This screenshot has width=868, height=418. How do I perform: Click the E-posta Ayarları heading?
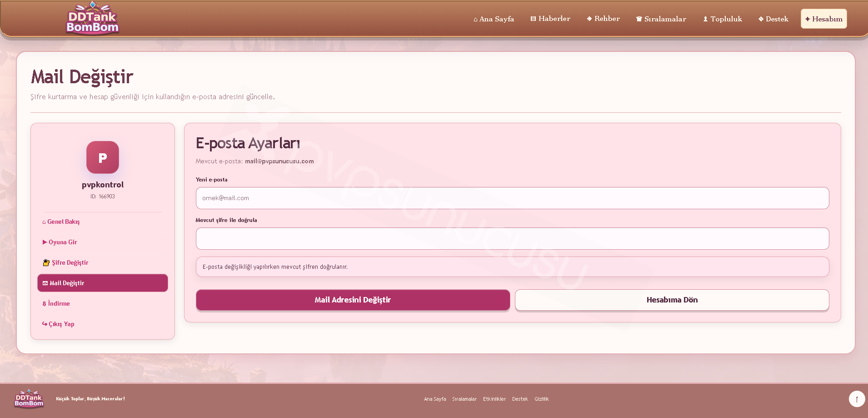point(248,143)
